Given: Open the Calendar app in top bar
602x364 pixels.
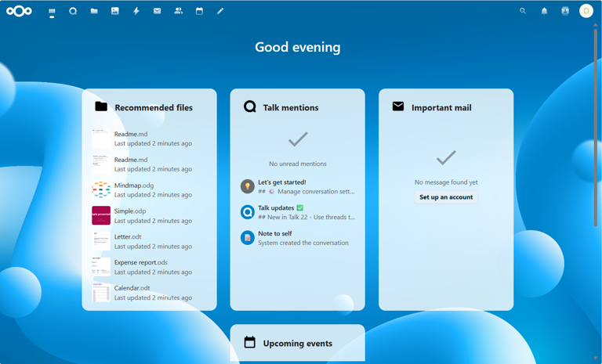Looking at the screenshot, I should 199,11.
